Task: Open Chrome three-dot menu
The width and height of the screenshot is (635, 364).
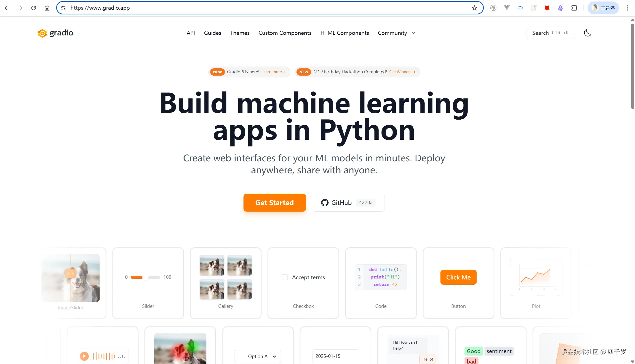Action: tap(627, 8)
